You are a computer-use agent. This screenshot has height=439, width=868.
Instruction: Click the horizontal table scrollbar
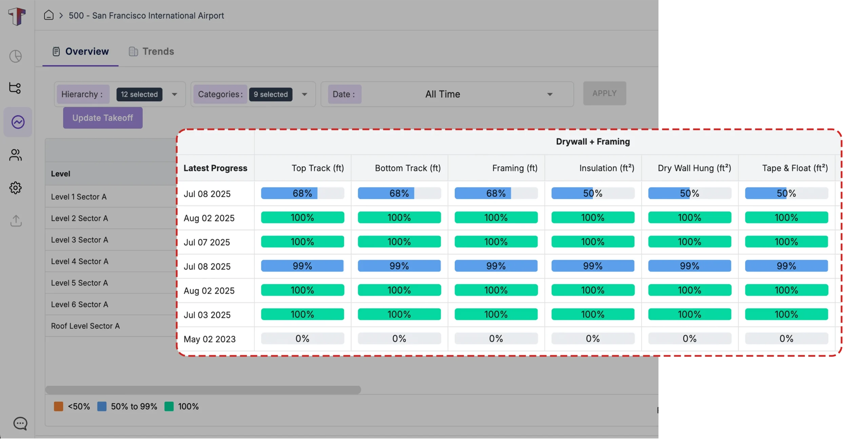point(203,389)
